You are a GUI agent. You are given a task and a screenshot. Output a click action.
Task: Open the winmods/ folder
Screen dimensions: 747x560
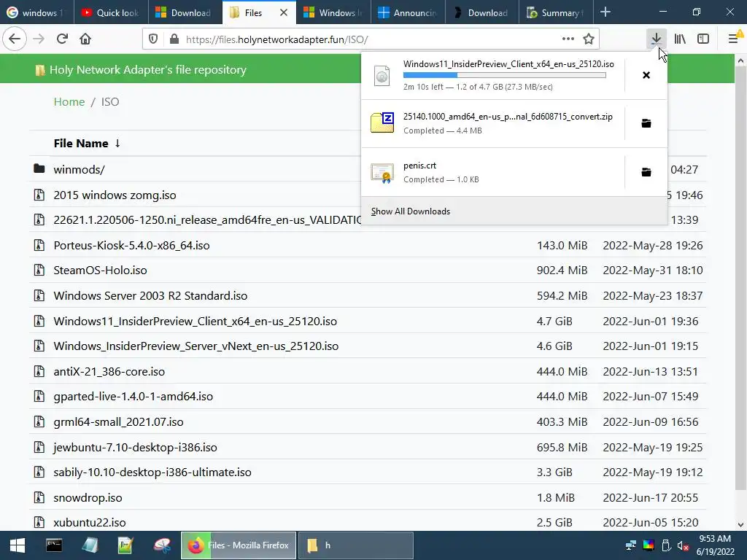(x=79, y=169)
